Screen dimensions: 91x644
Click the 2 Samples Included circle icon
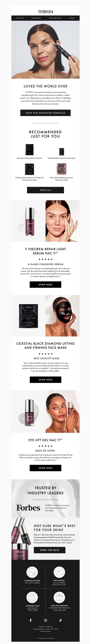pyautogui.click(x=32, y=572)
